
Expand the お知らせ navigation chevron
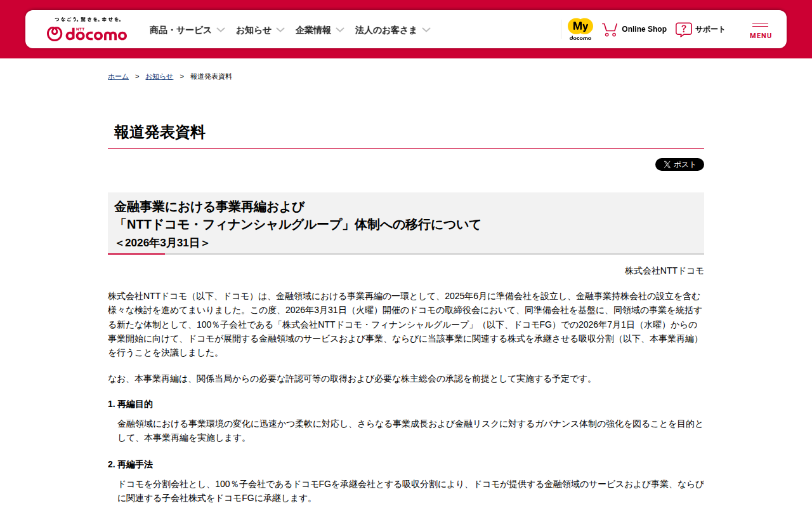coord(280,30)
